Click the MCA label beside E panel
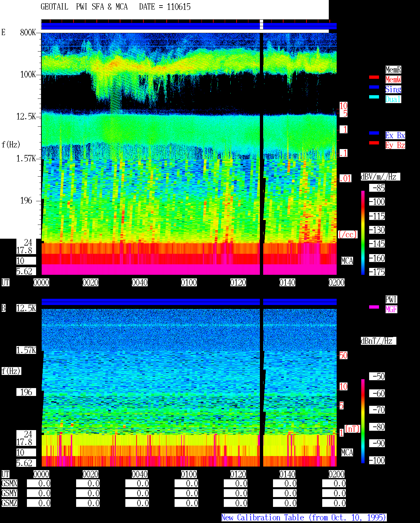Image resolution: width=420 pixels, height=523 pixels. (x=347, y=261)
